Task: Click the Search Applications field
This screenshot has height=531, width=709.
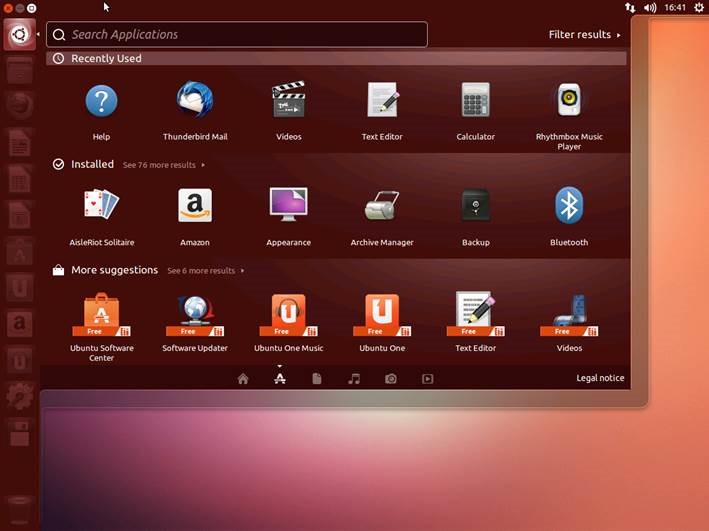Action: pyautogui.click(x=236, y=34)
